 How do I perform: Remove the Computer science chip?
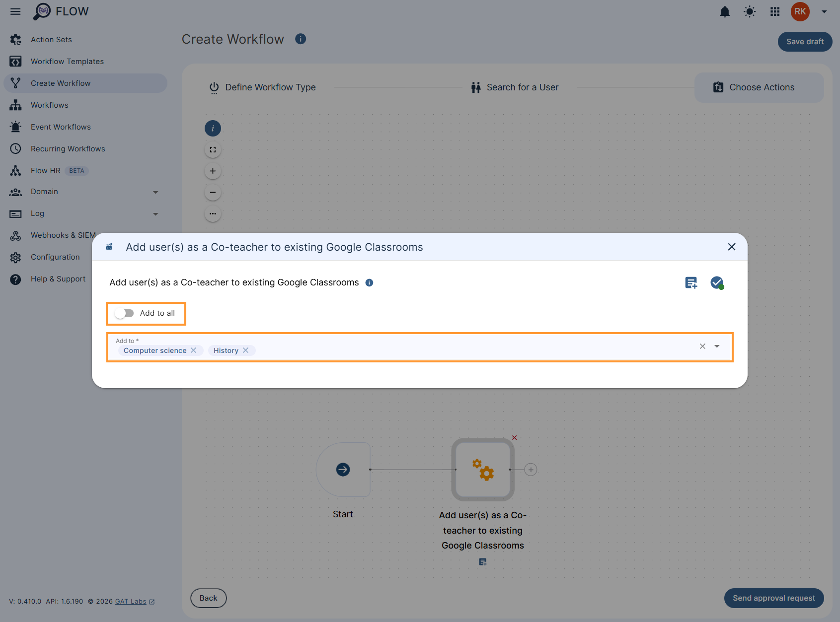pos(194,350)
